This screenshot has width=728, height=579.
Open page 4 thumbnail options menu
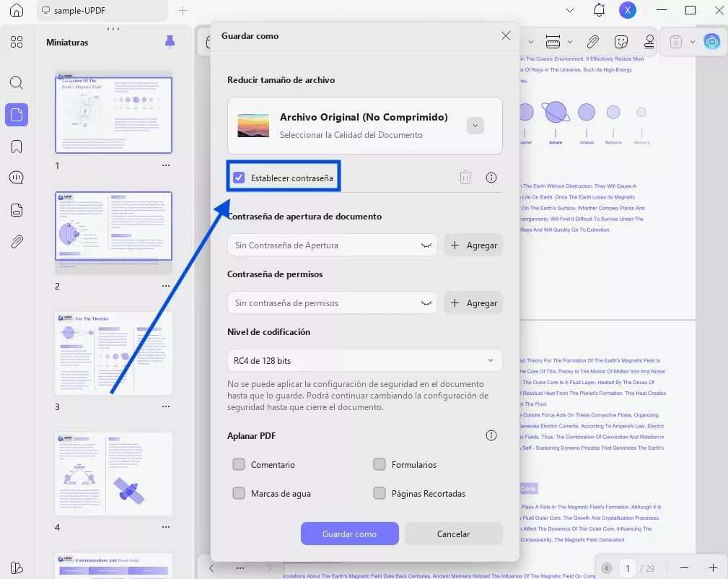tap(166, 527)
